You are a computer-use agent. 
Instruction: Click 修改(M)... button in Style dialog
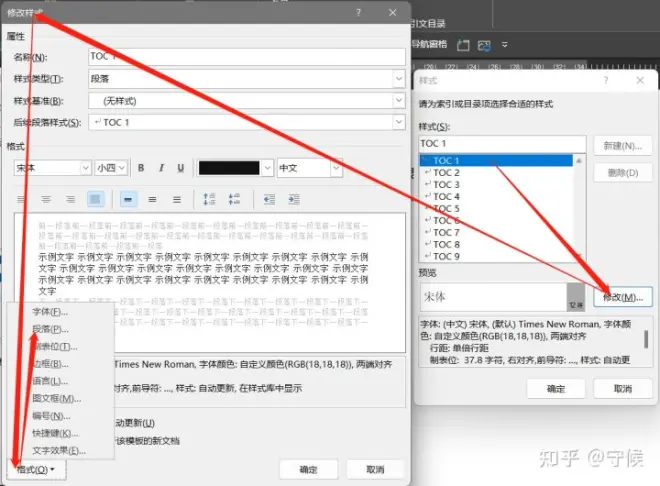click(623, 297)
